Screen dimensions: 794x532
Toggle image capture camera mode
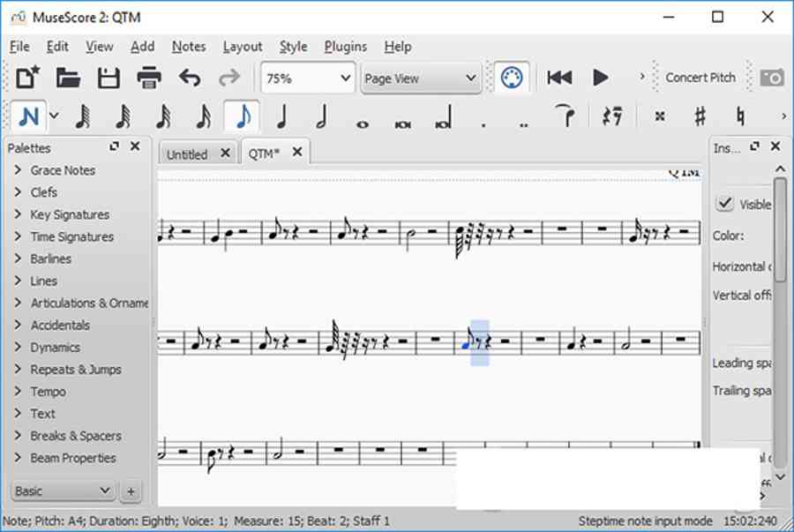pyautogui.click(x=772, y=78)
